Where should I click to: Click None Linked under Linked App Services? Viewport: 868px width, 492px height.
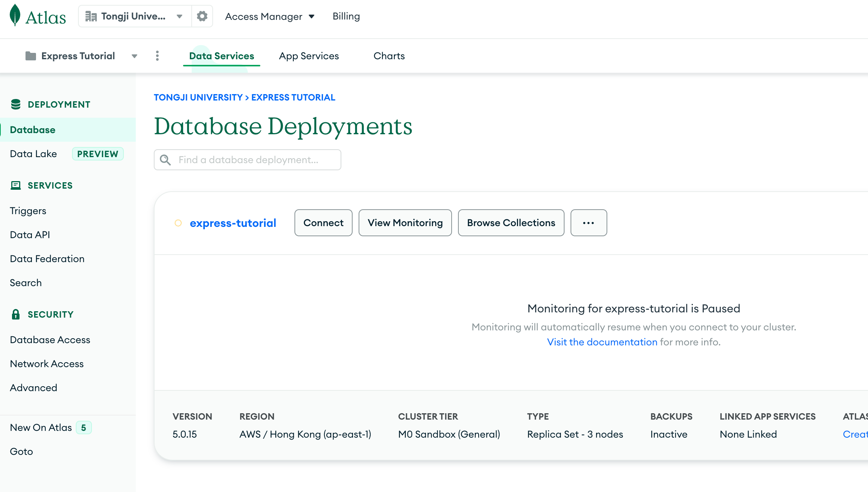pyautogui.click(x=748, y=434)
